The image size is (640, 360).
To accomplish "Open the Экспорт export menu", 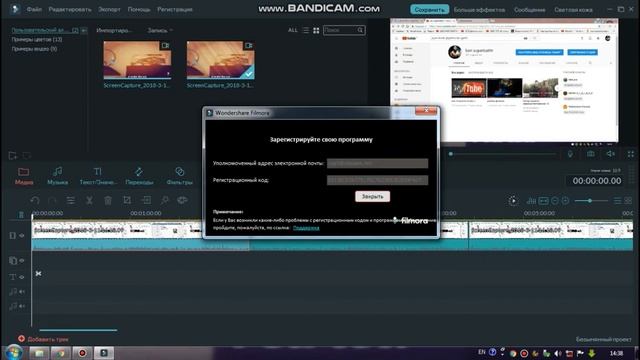I will (x=109, y=9).
